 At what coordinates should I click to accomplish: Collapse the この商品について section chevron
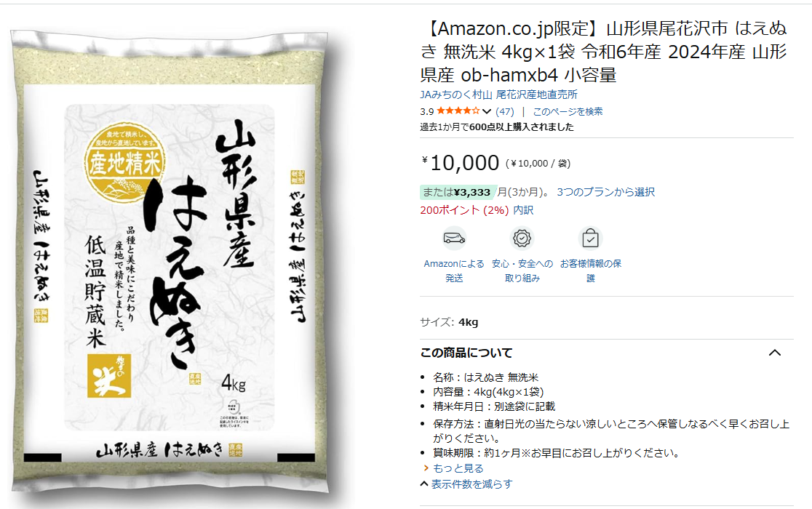pos(775,353)
